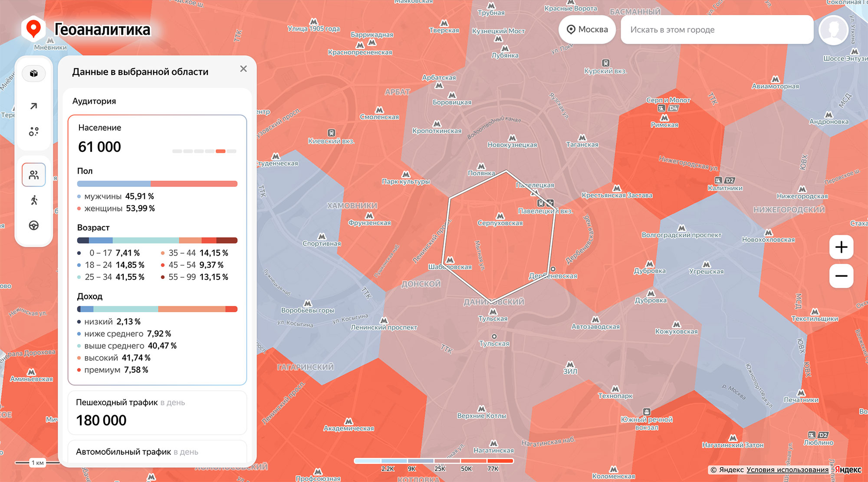
Task: Open the Автомобильный трафик card
Action: [x=157, y=452]
